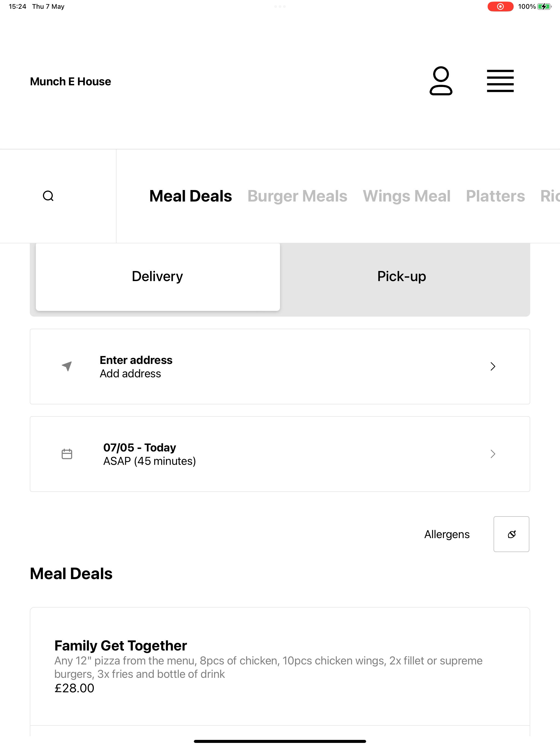The image size is (560, 747).
Task: Go to the Wings Meal tab
Action: tap(407, 196)
